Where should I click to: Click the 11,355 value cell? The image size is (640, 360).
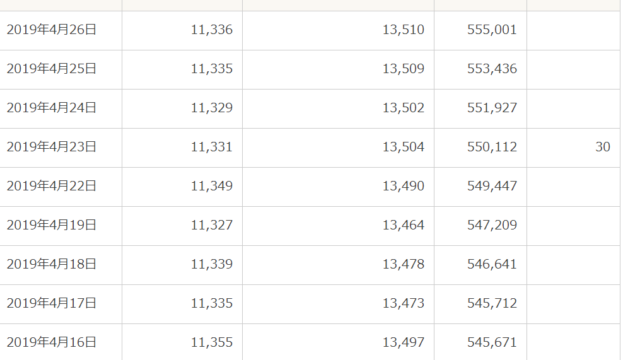click(x=182, y=342)
